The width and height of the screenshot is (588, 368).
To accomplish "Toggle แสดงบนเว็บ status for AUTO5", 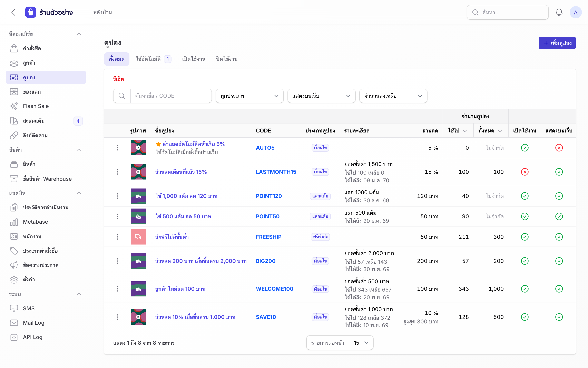I will 559,148.
